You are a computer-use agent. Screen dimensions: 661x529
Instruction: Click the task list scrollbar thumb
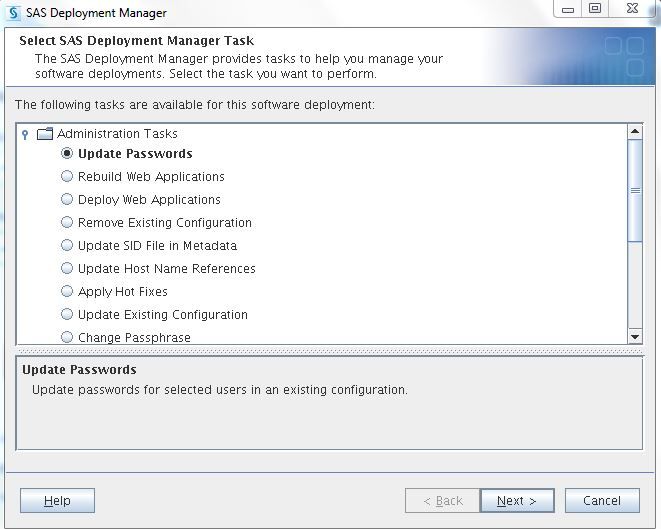point(635,190)
